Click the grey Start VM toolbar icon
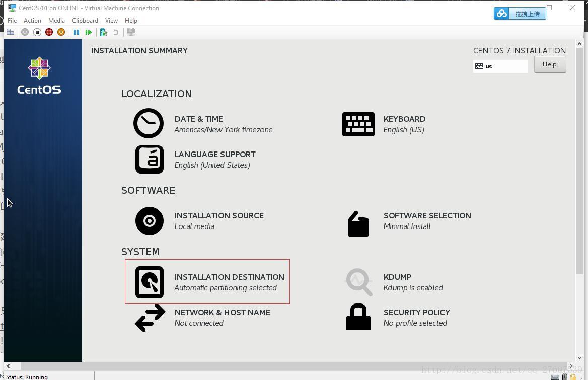 (25, 32)
